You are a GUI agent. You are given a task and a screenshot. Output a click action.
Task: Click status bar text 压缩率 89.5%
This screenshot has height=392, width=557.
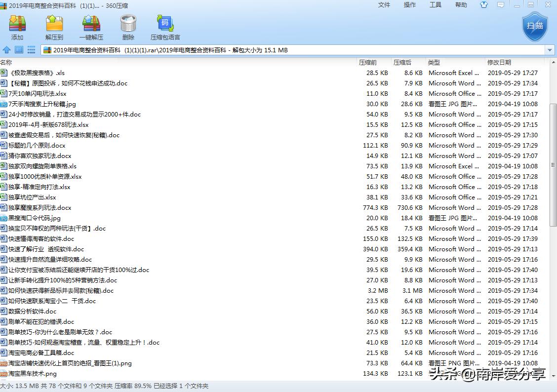tap(133, 386)
